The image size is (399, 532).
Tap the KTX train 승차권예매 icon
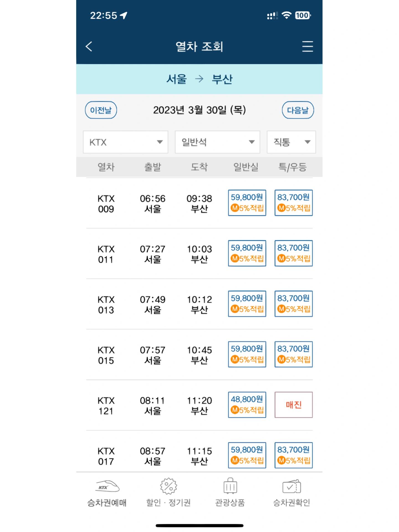coord(107,487)
